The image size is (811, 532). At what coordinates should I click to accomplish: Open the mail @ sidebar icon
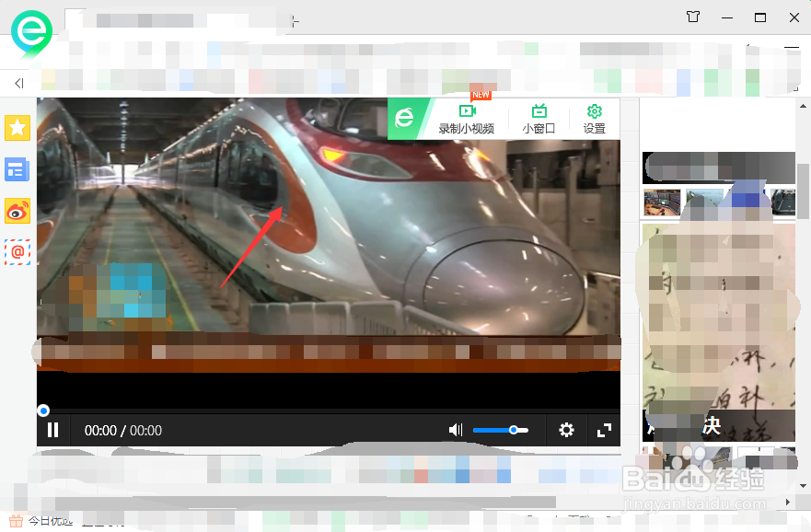coord(17,252)
